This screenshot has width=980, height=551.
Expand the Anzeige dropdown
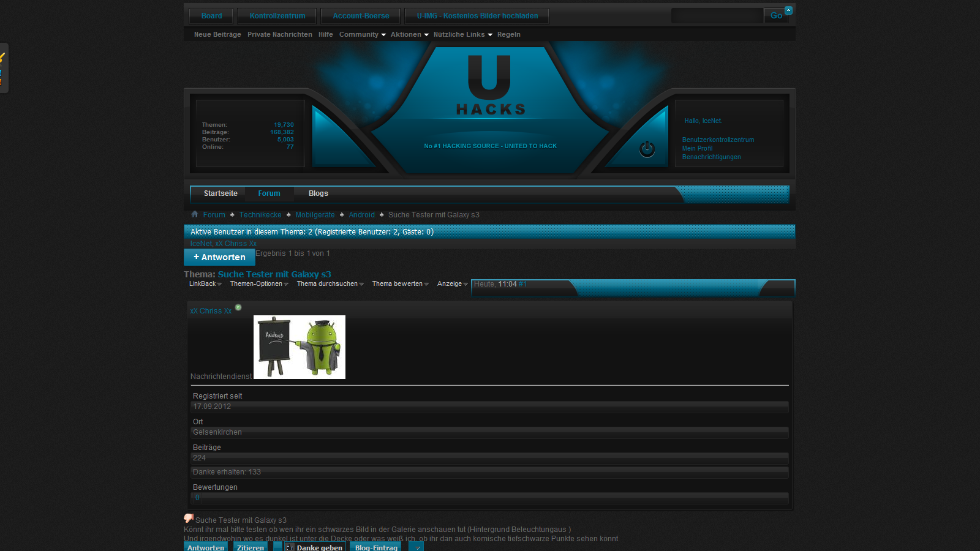click(x=453, y=284)
